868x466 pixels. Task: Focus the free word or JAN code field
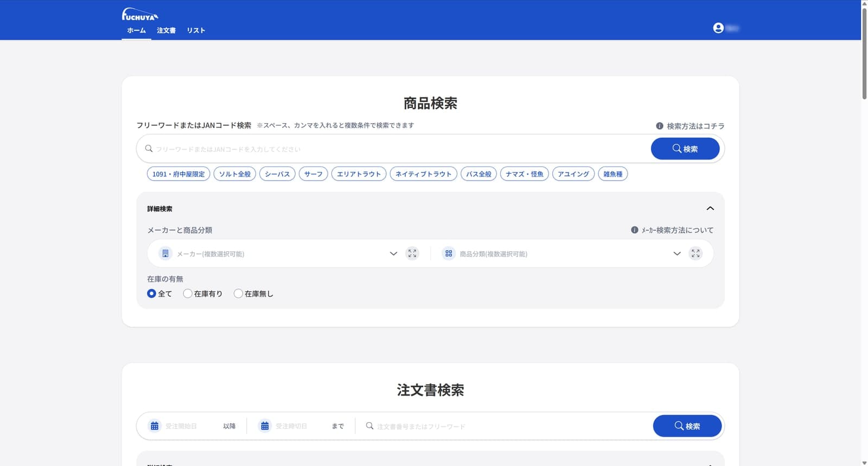tap(396, 149)
